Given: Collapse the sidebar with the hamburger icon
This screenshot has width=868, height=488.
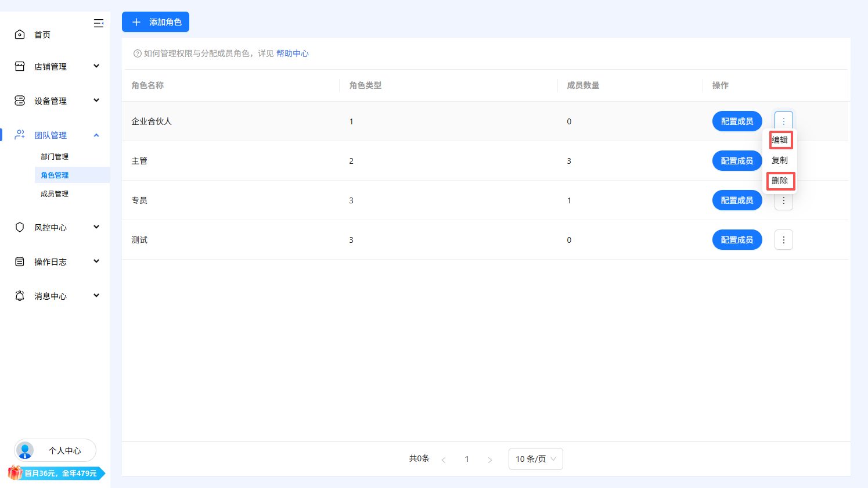Looking at the screenshot, I should (x=98, y=23).
